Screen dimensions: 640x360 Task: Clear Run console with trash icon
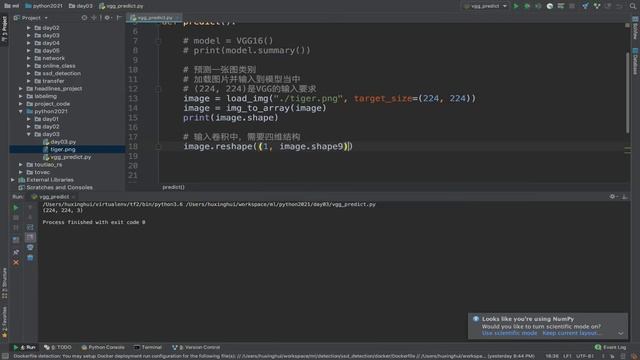click(30, 258)
